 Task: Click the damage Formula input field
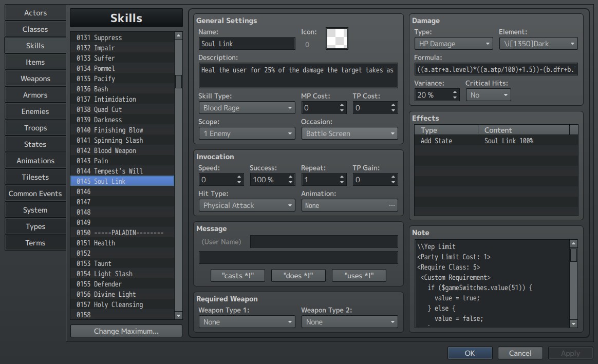tap(496, 69)
